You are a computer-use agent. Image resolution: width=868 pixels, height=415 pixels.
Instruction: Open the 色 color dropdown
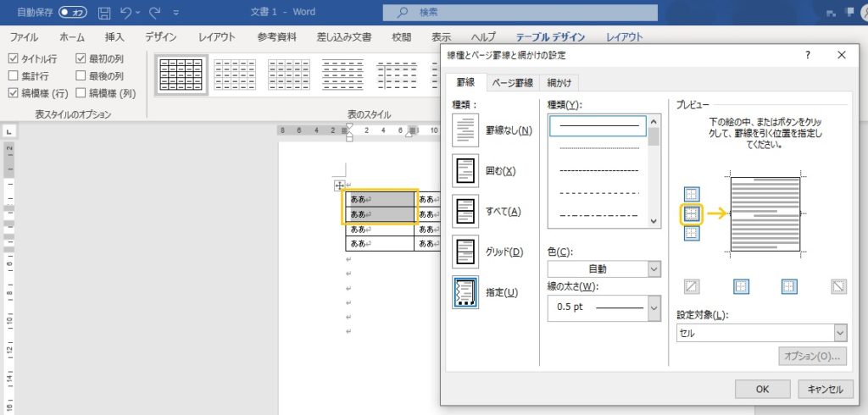pos(604,268)
